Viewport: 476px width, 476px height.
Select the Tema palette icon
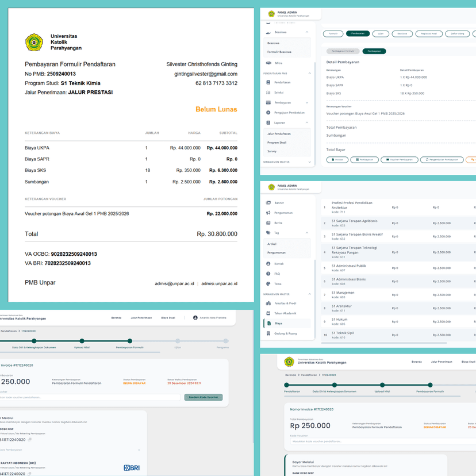[x=268, y=284]
